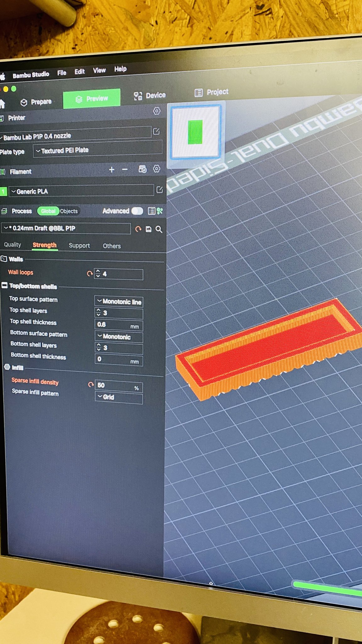Select the Objects process scope

coord(69,211)
